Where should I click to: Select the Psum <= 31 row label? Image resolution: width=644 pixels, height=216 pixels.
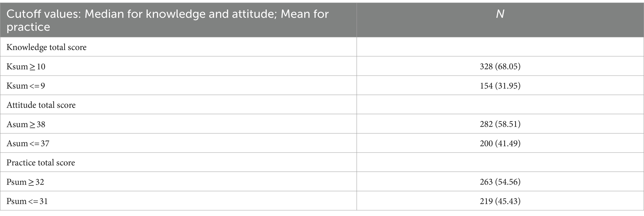[x=27, y=201]
